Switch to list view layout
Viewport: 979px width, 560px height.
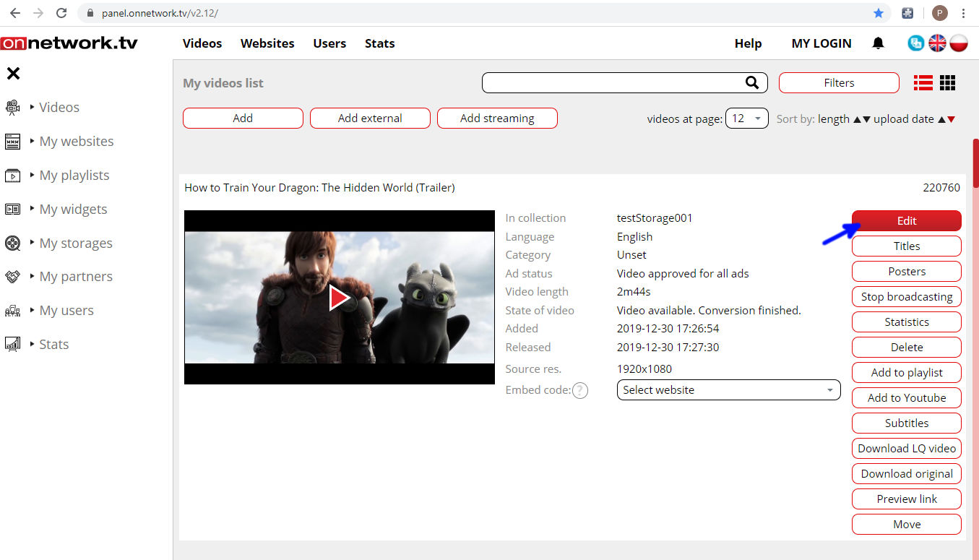coord(923,83)
